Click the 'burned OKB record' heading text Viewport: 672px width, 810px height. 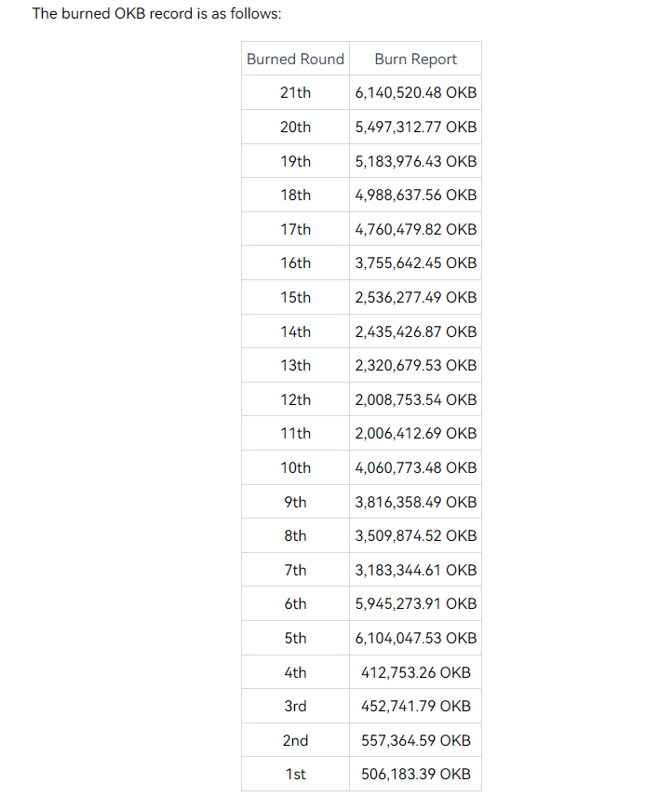[x=156, y=14]
